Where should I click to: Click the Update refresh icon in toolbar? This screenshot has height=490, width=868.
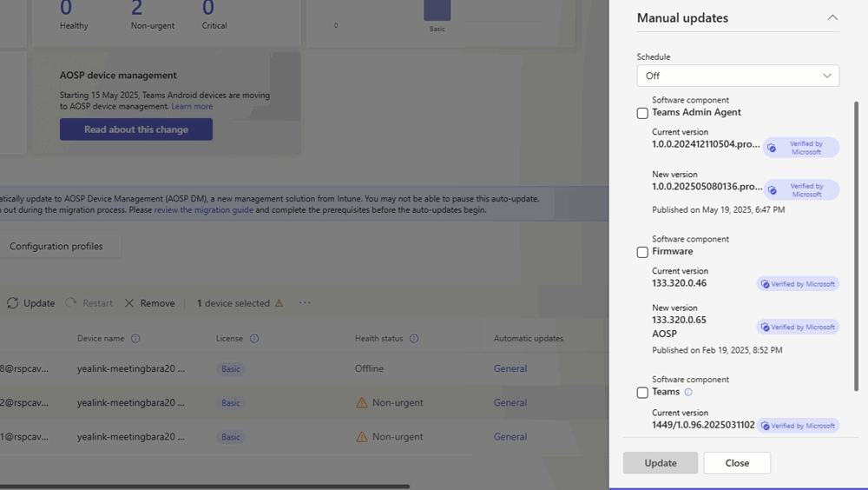(13, 303)
